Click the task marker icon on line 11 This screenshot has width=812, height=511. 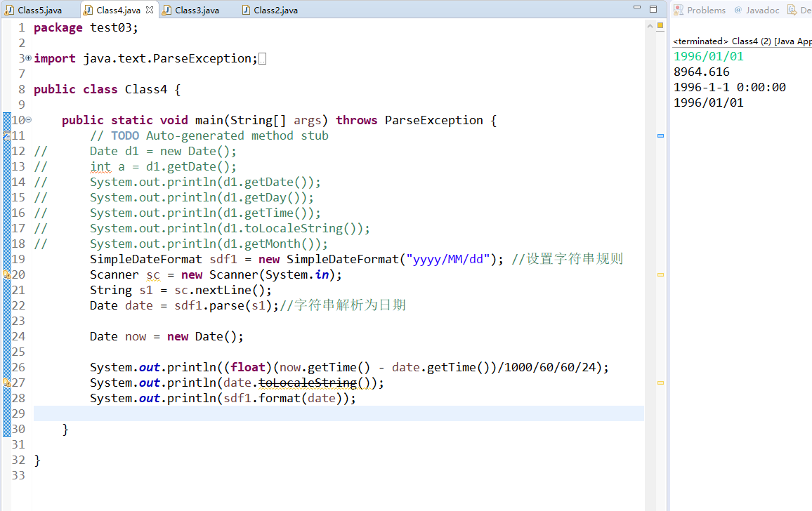[7, 135]
